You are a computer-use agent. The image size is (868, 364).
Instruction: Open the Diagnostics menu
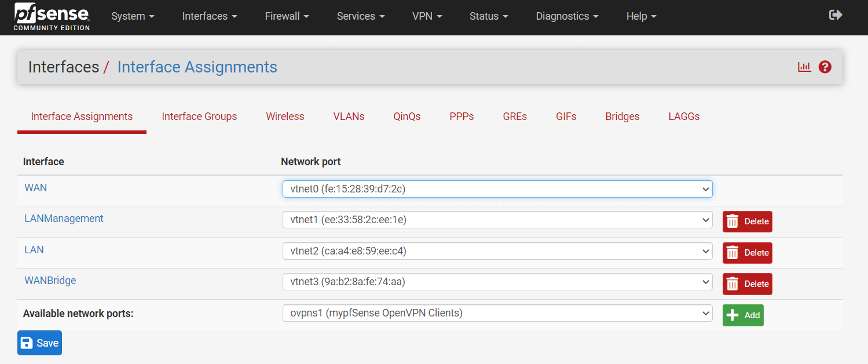point(567,16)
